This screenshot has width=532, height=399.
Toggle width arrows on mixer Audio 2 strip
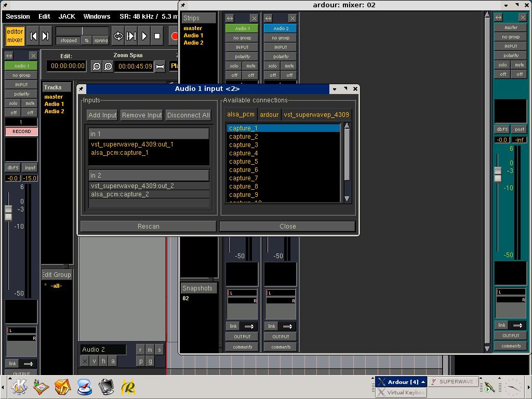(x=268, y=18)
